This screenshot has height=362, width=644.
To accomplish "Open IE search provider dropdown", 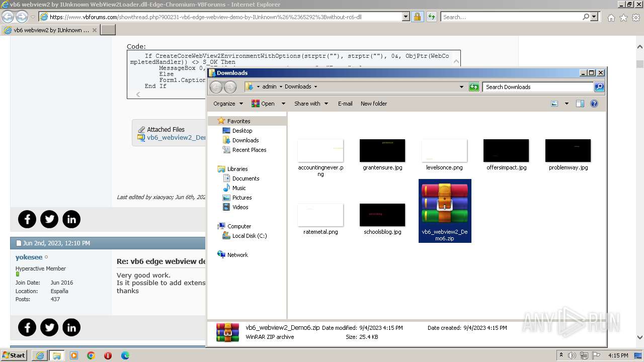I will click(x=594, y=17).
